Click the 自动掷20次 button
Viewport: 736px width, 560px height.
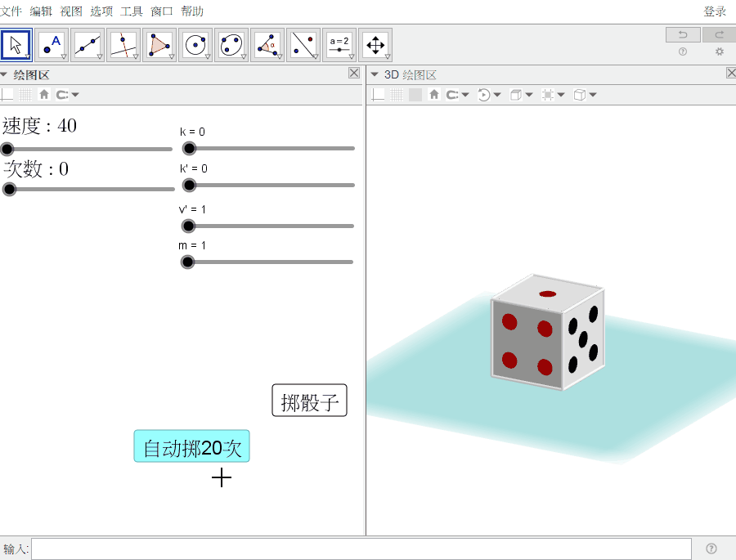pyautogui.click(x=191, y=446)
